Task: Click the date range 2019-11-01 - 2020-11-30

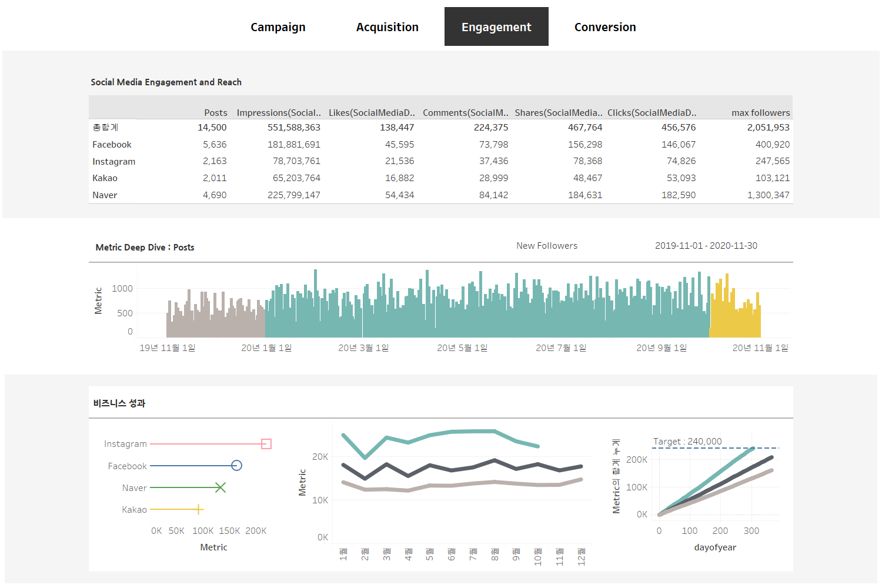Action: (x=706, y=246)
